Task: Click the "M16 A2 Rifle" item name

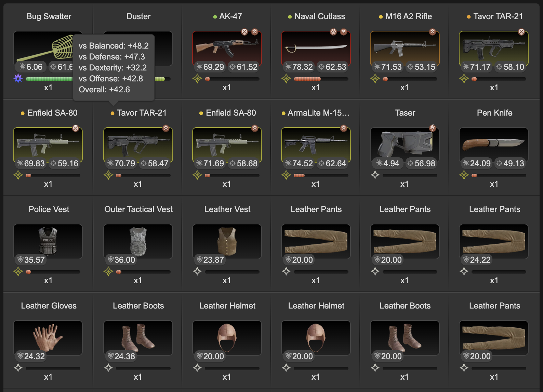Action: (409, 16)
